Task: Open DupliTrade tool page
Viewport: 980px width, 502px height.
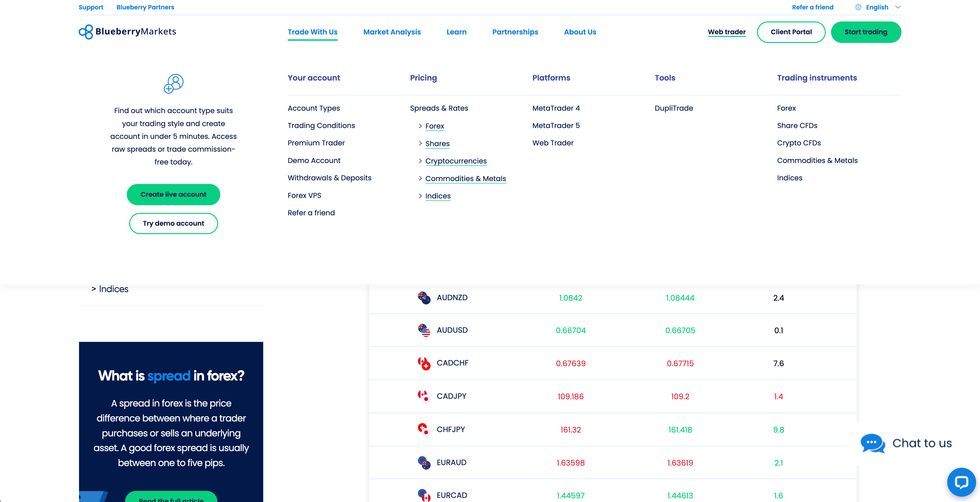Action: (x=674, y=108)
